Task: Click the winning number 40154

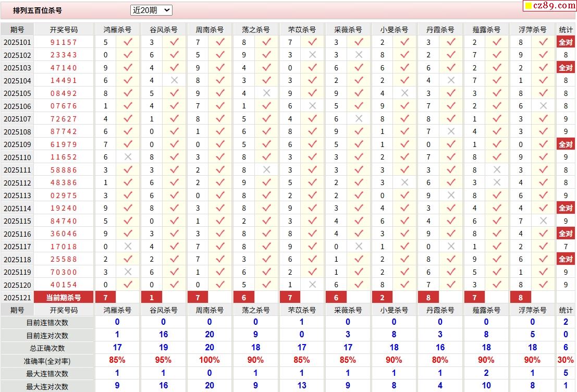Action: 64,285
